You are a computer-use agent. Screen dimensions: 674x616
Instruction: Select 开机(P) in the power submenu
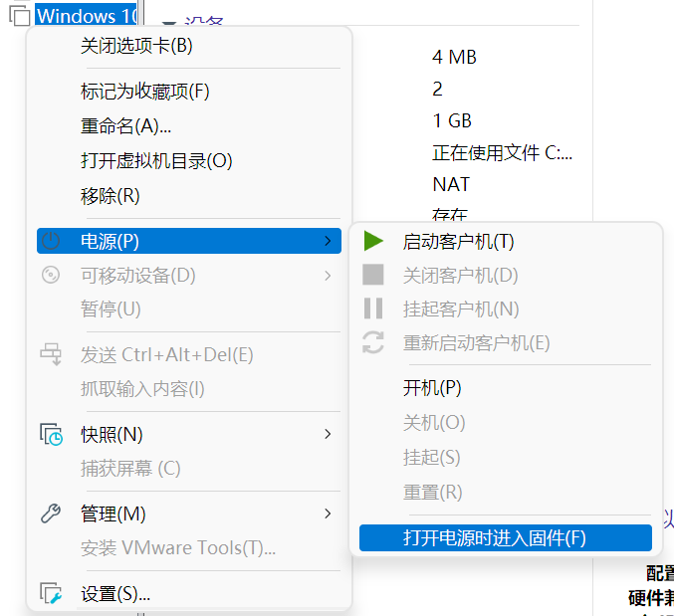[x=506, y=388]
